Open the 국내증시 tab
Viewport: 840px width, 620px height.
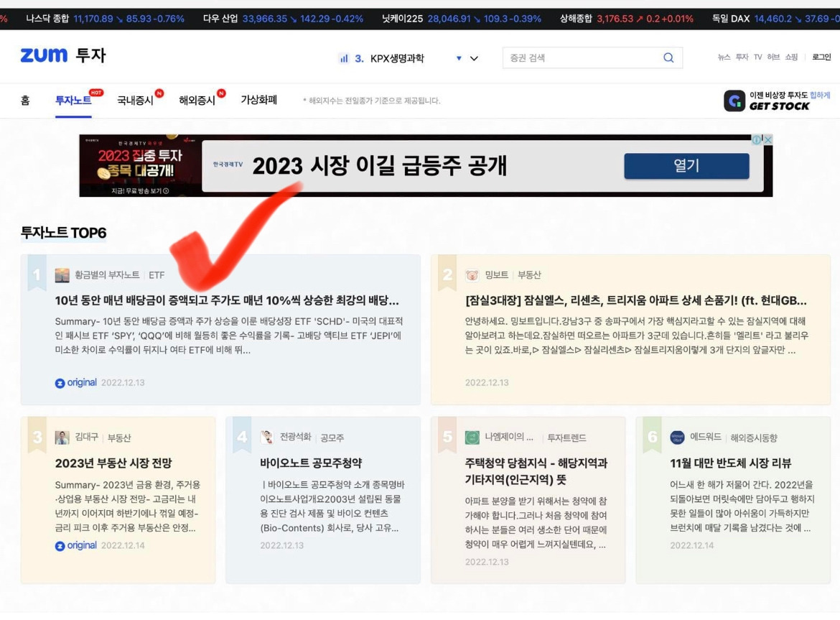pyautogui.click(x=135, y=100)
